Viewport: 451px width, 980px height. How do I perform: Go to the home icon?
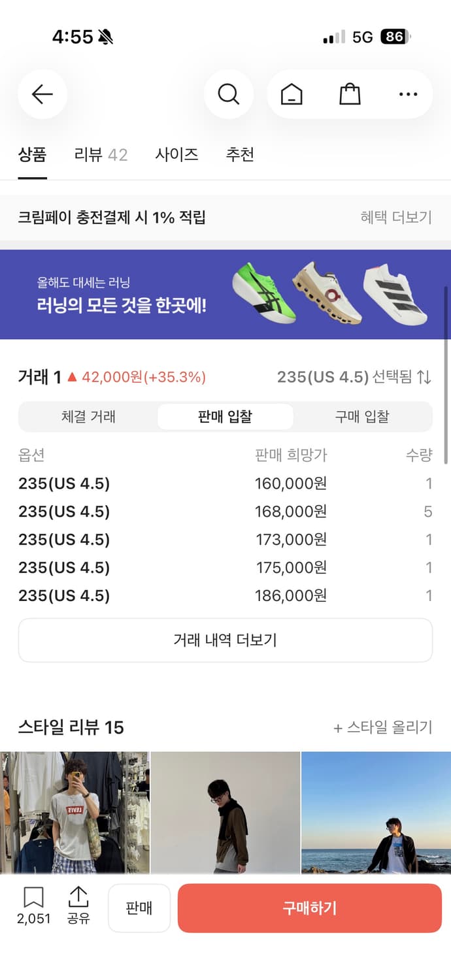pyautogui.click(x=292, y=94)
